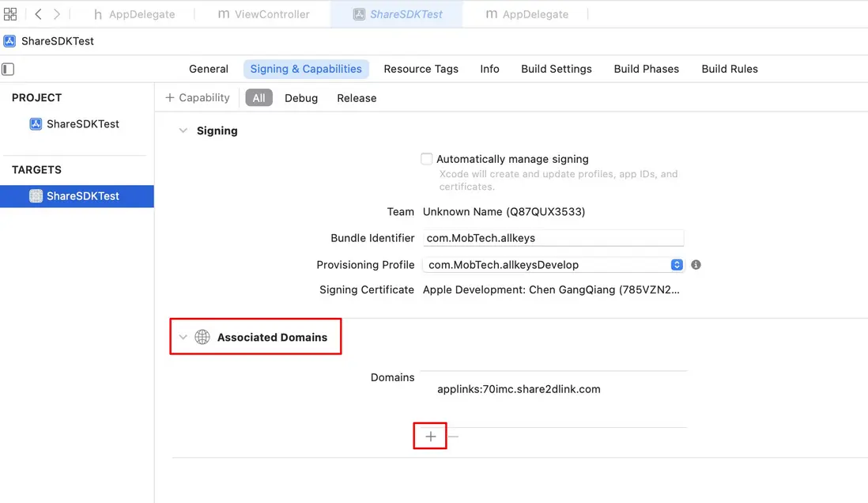Select the Debug configuration filter
The width and height of the screenshot is (868, 503).
click(301, 98)
